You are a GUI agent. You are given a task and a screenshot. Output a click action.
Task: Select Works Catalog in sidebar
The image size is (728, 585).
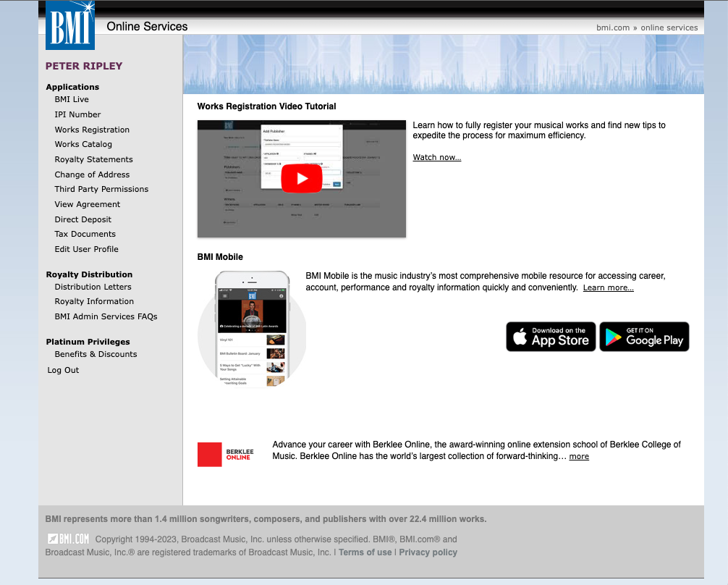click(x=83, y=144)
